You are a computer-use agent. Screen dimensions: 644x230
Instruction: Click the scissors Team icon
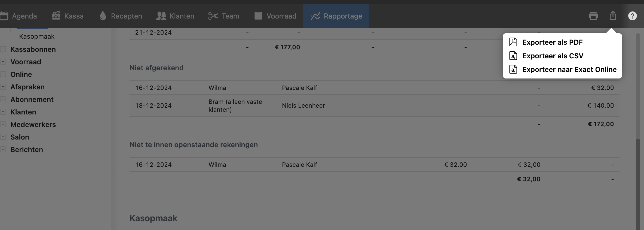pyautogui.click(x=213, y=16)
